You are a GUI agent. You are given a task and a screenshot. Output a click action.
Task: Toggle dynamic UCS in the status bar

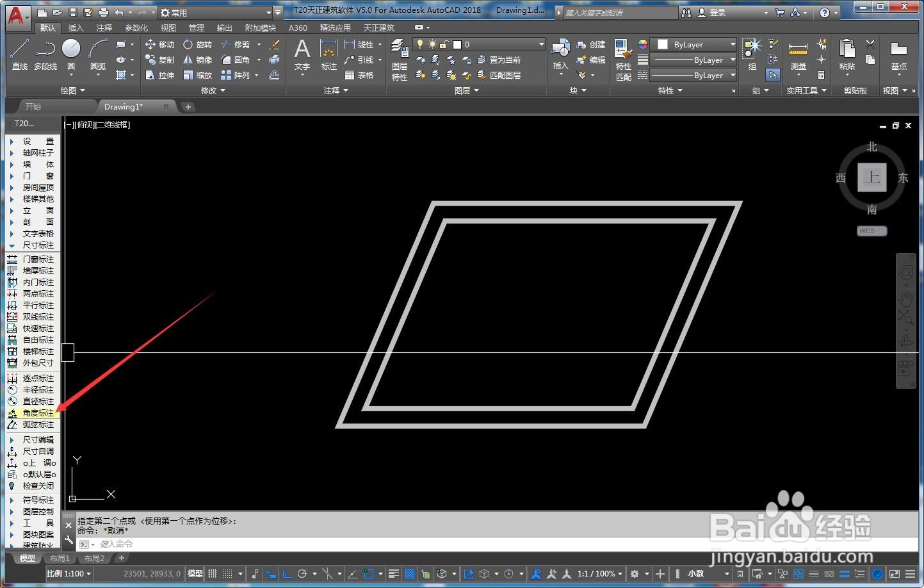point(468,574)
